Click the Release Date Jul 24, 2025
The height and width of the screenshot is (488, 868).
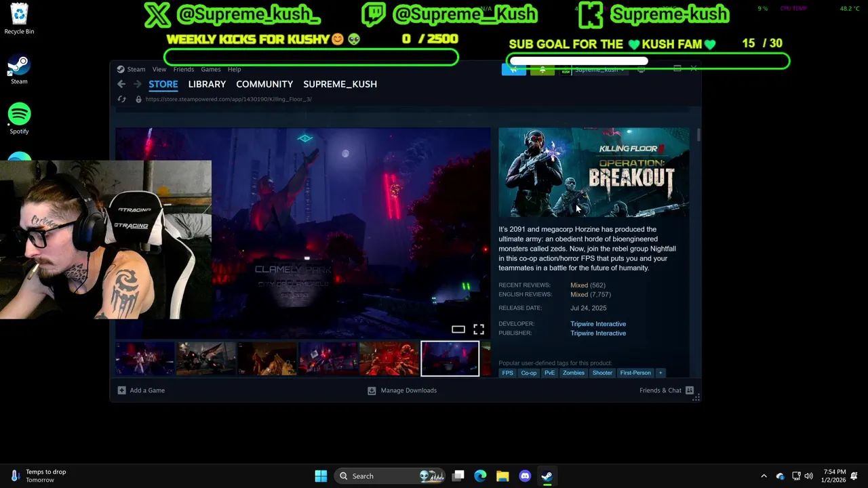(588, 308)
